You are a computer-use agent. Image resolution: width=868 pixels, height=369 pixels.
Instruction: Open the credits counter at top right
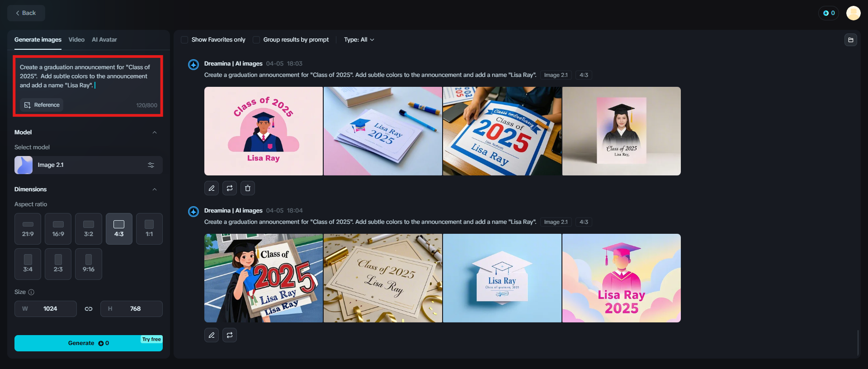(x=829, y=13)
